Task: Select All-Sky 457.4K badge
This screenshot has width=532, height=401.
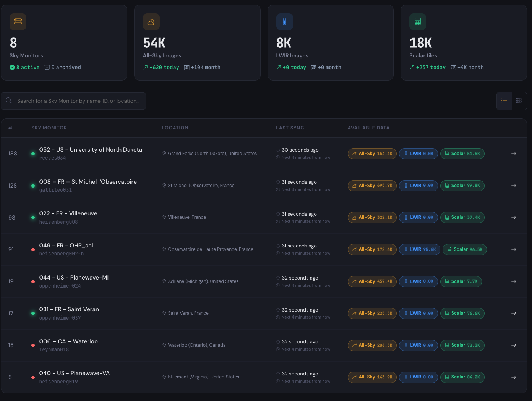Action: (x=372, y=281)
